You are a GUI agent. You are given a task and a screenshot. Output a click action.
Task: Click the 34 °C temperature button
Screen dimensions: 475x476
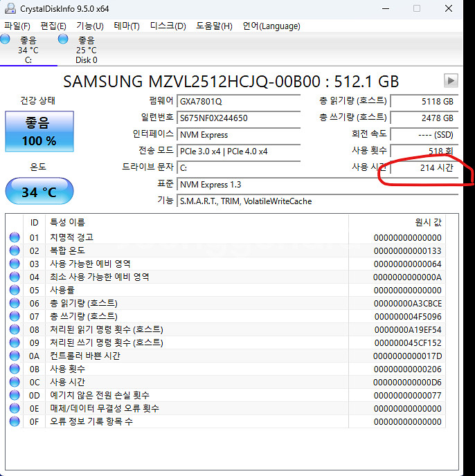[x=39, y=191]
